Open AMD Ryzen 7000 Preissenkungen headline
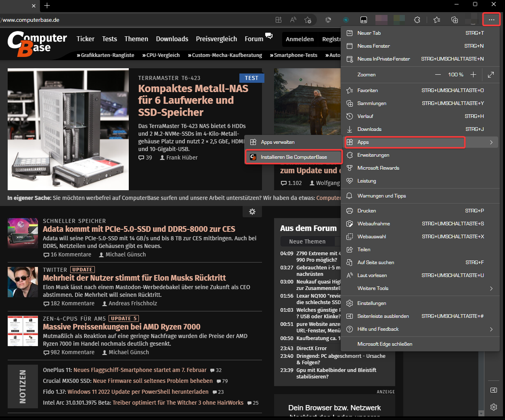This screenshot has height=420, width=505. pyautogui.click(x=122, y=327)
